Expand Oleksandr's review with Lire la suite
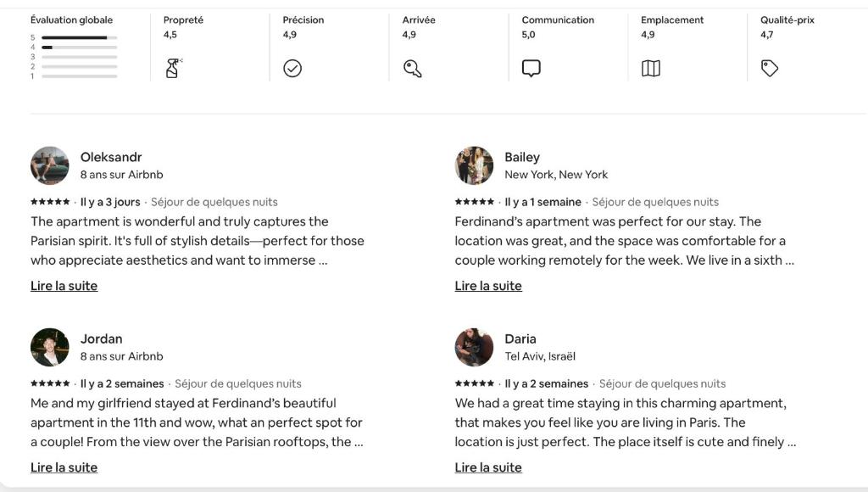The image size is (868, 492). (x=64, y=286)
